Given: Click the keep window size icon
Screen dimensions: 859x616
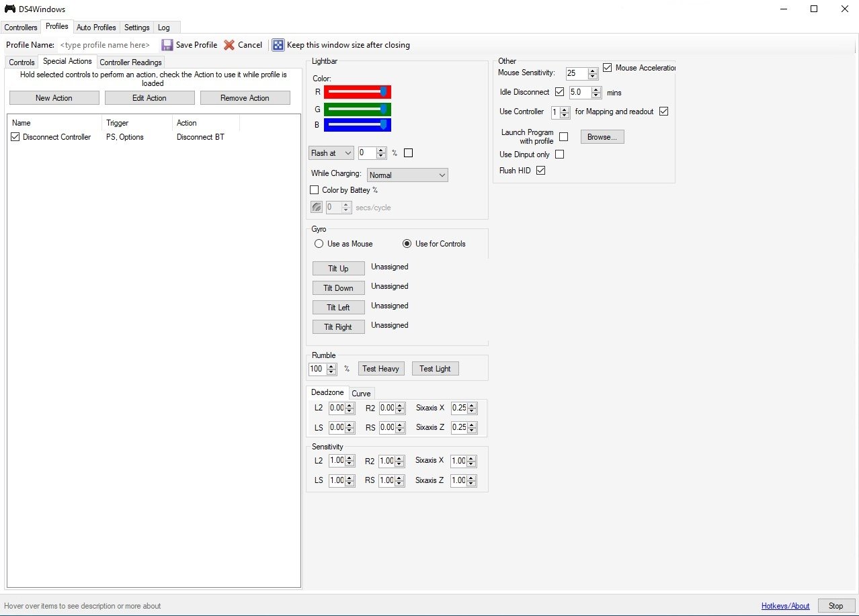Looking at the screenshot, I should click(x=278, y=45).
